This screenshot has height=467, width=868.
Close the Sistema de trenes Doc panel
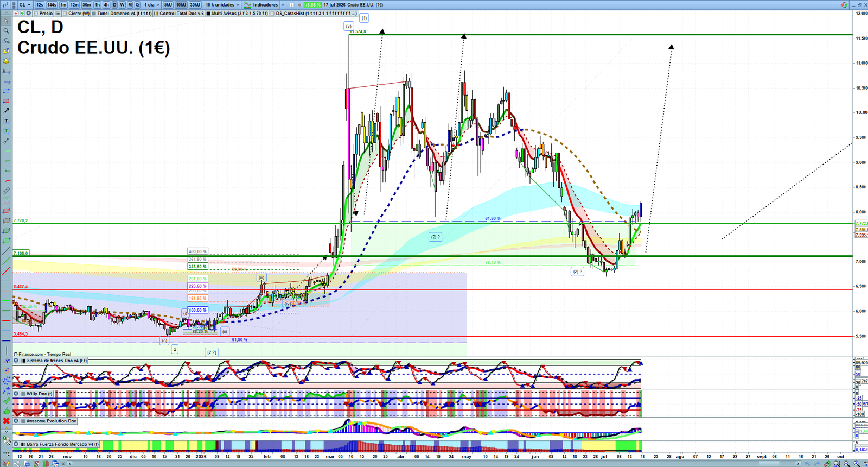(16, 361)
